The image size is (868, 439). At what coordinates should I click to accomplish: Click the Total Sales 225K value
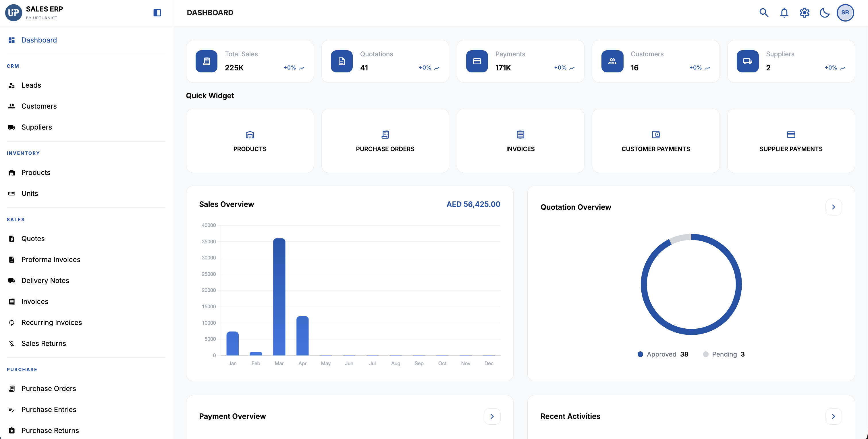pyautogui.click(x=234, y=68)
